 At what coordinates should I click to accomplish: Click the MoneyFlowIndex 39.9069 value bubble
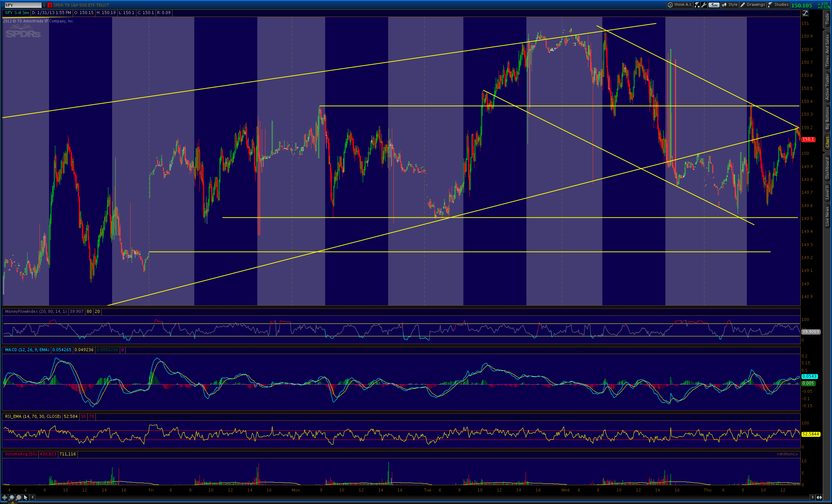coord(811,332)
